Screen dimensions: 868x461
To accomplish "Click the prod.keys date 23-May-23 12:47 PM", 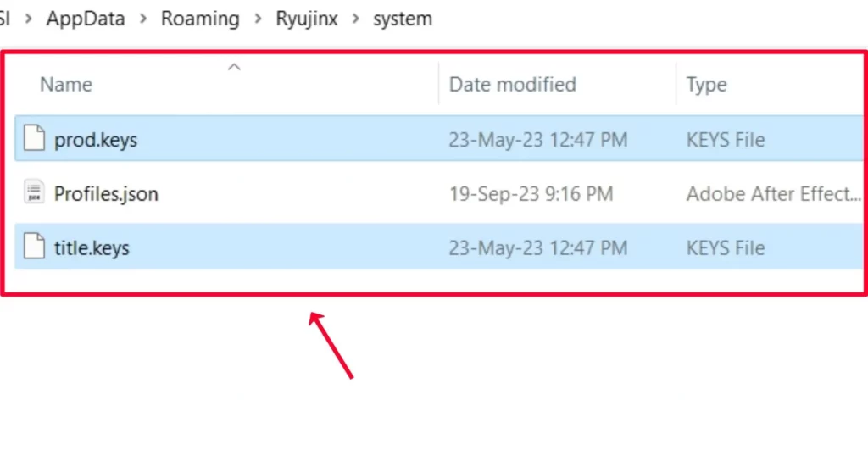I will [538, 140].
